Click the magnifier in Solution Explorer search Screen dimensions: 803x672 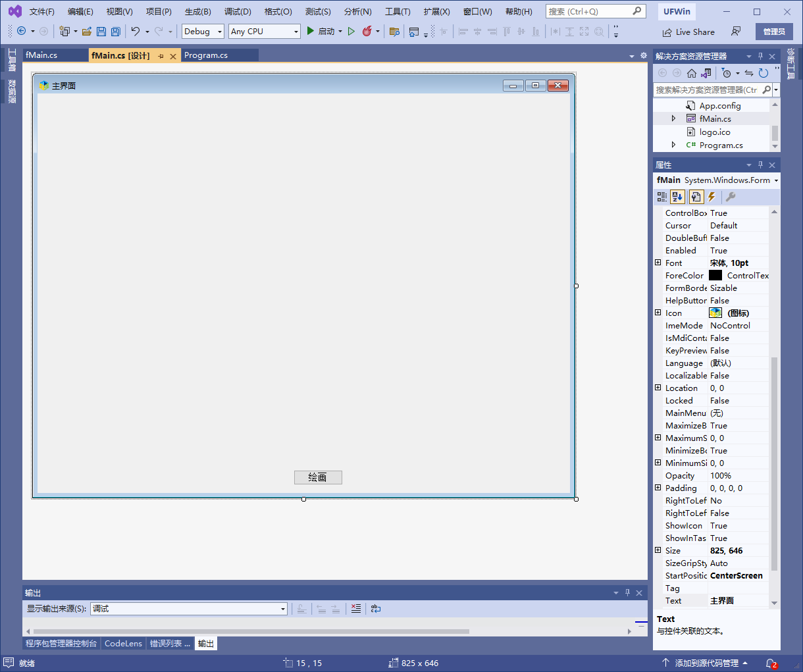coord(767,90)
